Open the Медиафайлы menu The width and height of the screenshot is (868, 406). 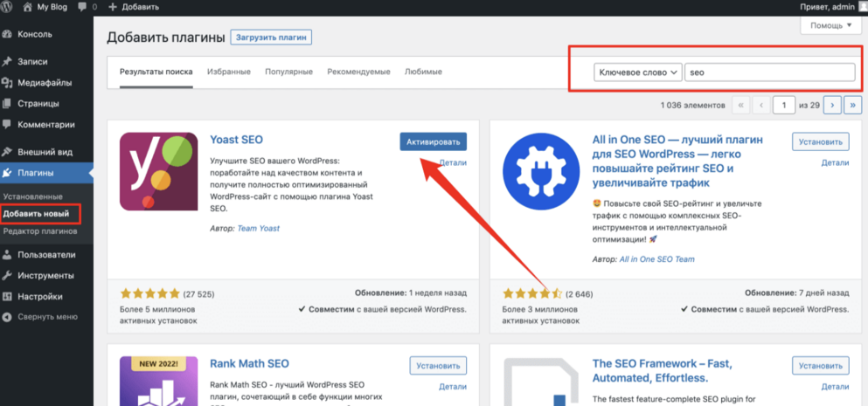coord(46,83)
